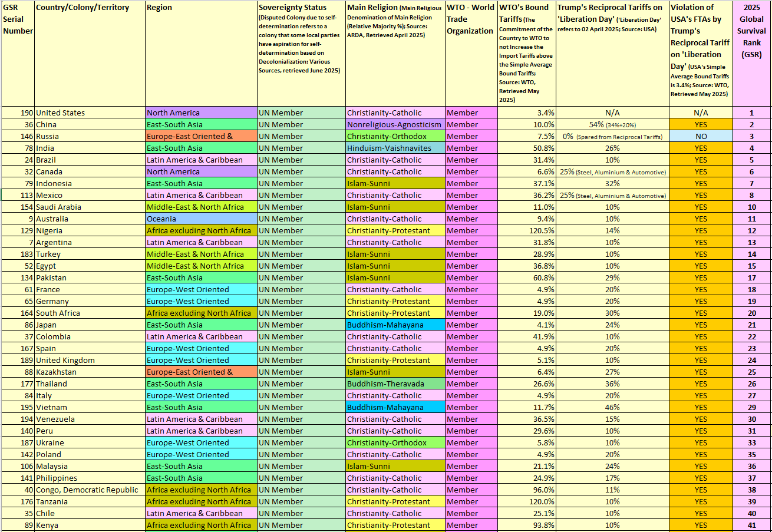Click the 'Congo, Democratic Republic' country cell
This screenshot has width=772, height=532.
point(90,490)
